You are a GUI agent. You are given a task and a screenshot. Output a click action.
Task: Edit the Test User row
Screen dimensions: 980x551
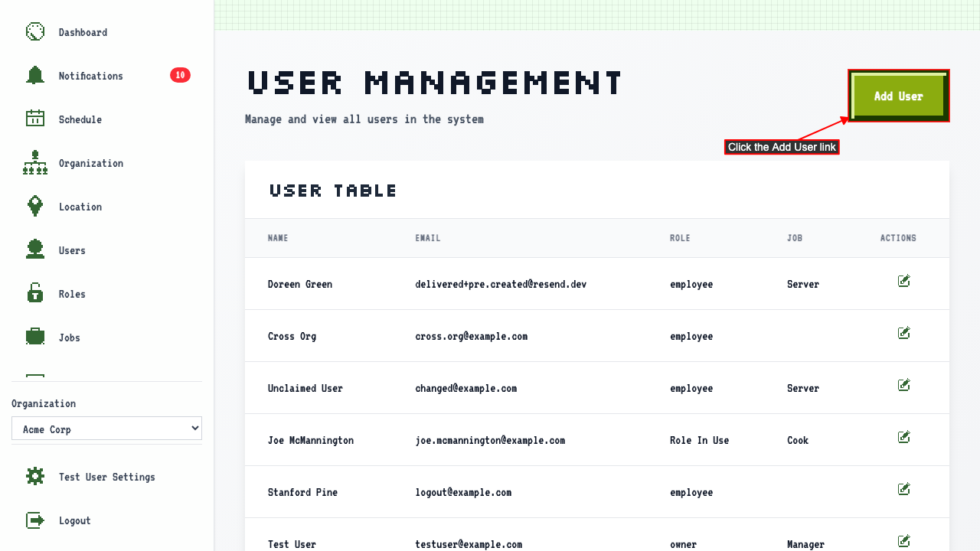[904, 542]
